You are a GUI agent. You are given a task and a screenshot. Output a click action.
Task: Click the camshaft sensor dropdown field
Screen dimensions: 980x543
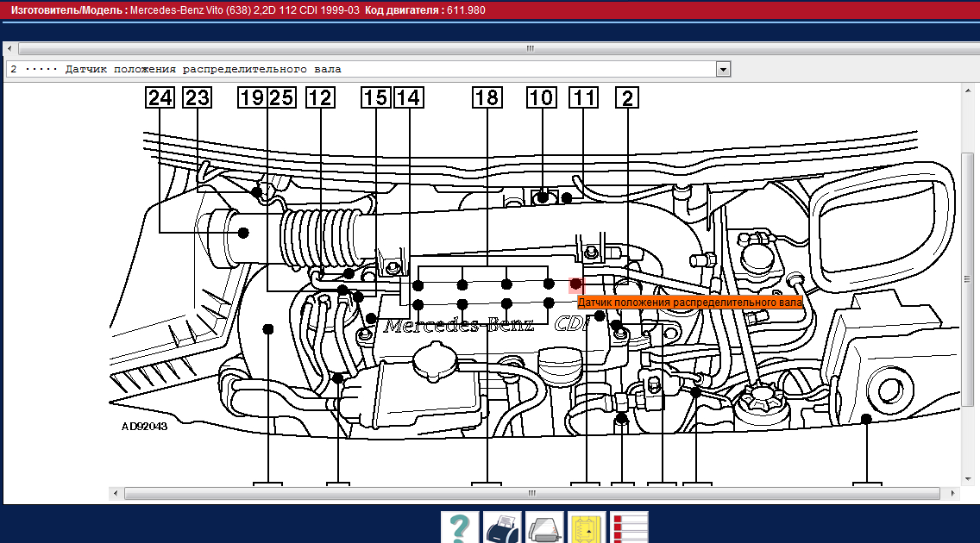362,69
